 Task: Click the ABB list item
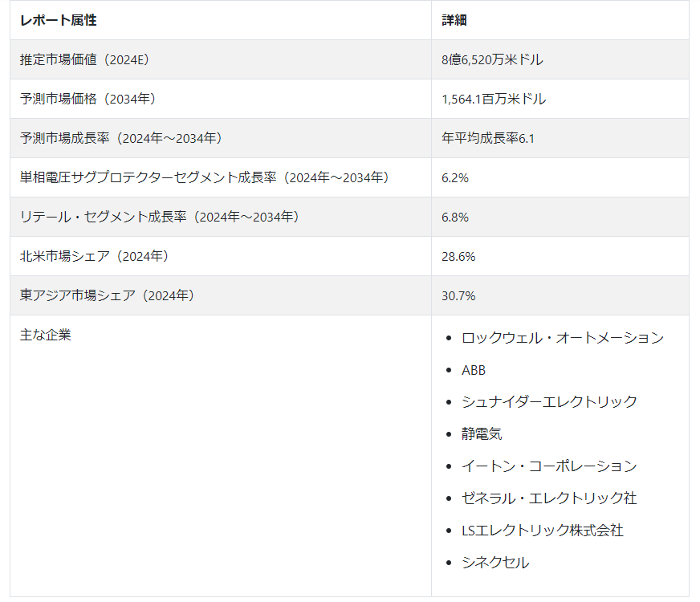(x=473, y=370)
